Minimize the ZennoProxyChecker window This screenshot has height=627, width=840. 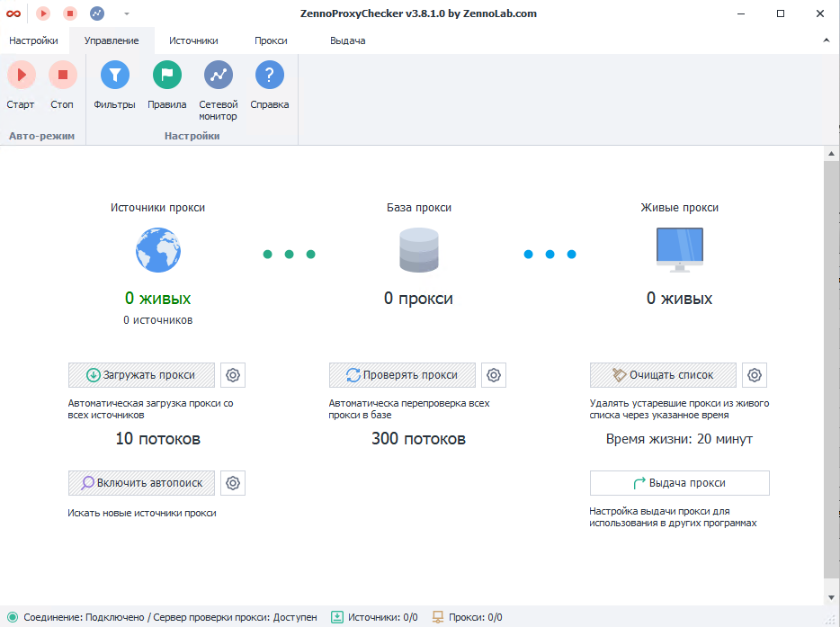(x=741, y=13)
